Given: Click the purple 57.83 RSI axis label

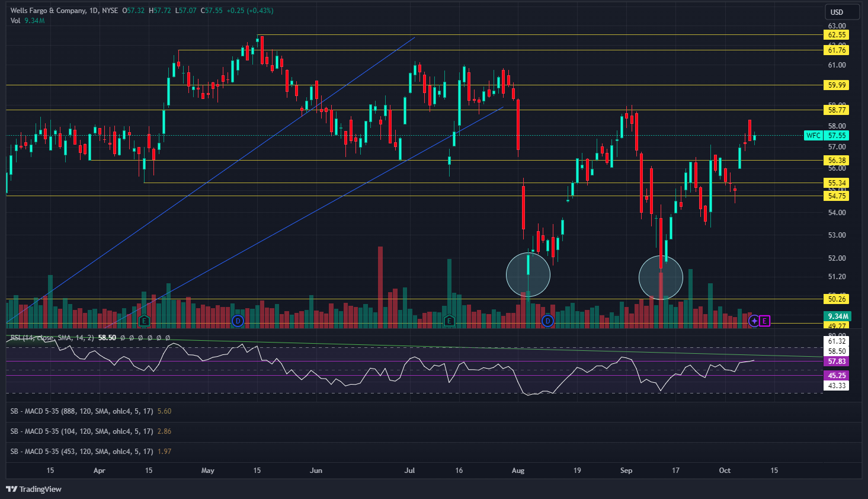Looking at the screenshot, I should pos(837,362).
